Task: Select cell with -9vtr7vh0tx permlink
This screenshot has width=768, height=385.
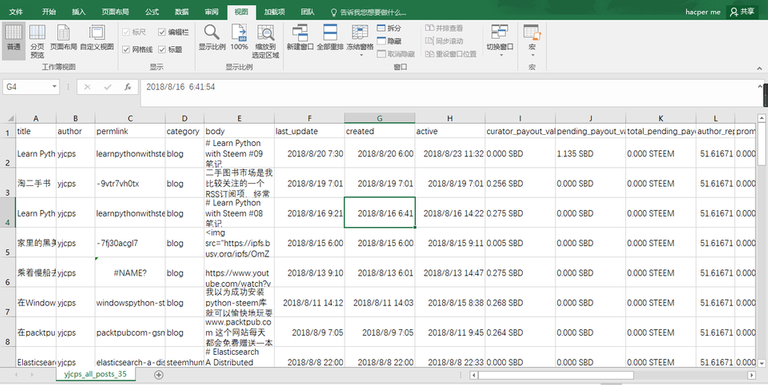Action: click(x=130, y=183)
